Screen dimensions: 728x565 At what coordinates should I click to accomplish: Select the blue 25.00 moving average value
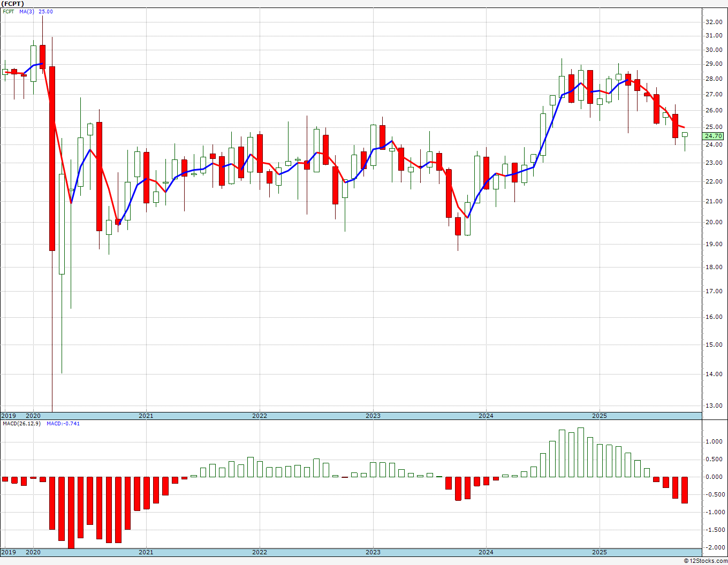45,12
